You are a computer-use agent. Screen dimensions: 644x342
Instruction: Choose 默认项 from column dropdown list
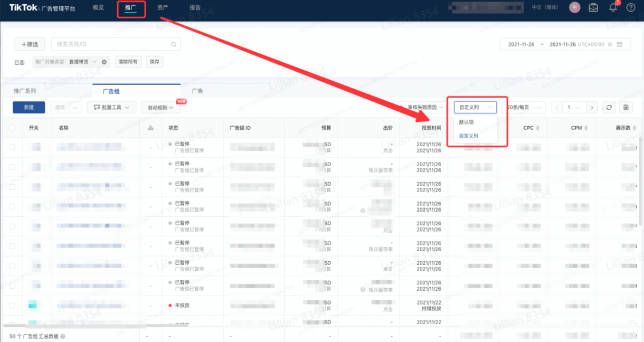coord(466,122)
